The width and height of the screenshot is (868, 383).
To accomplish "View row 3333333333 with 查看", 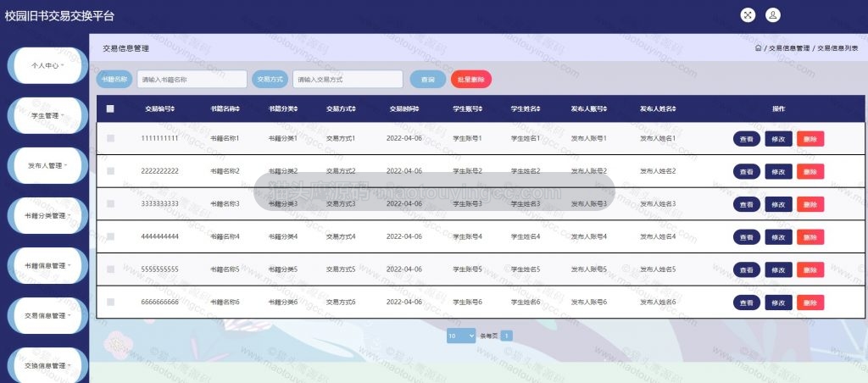I will point(747,204).
